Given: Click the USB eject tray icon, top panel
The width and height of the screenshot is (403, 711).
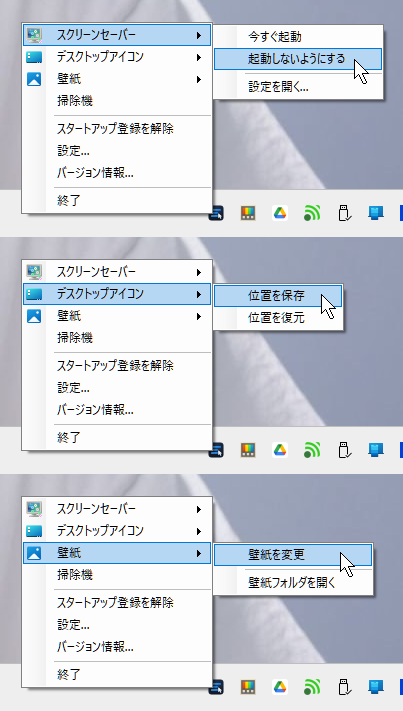Looking at the screenshot, I should [344, 213].
